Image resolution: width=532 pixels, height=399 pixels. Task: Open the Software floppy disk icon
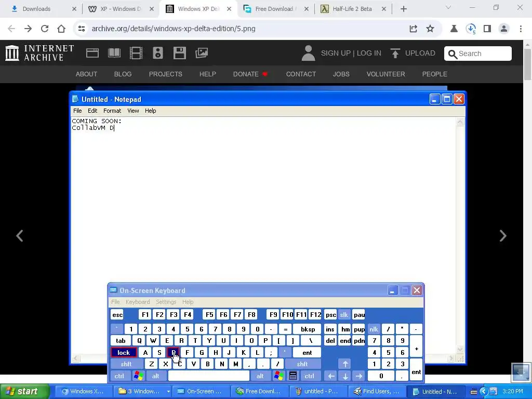(x=179, y=53)
